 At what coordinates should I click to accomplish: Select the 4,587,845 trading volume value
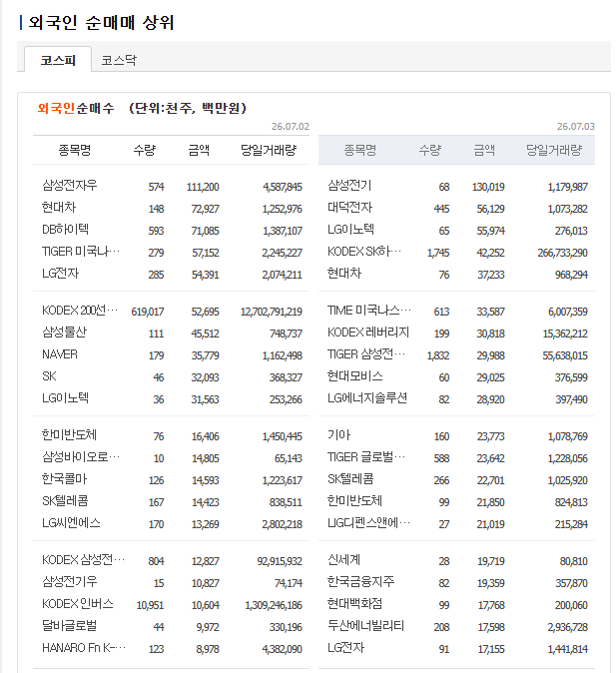tap(283, 187)
